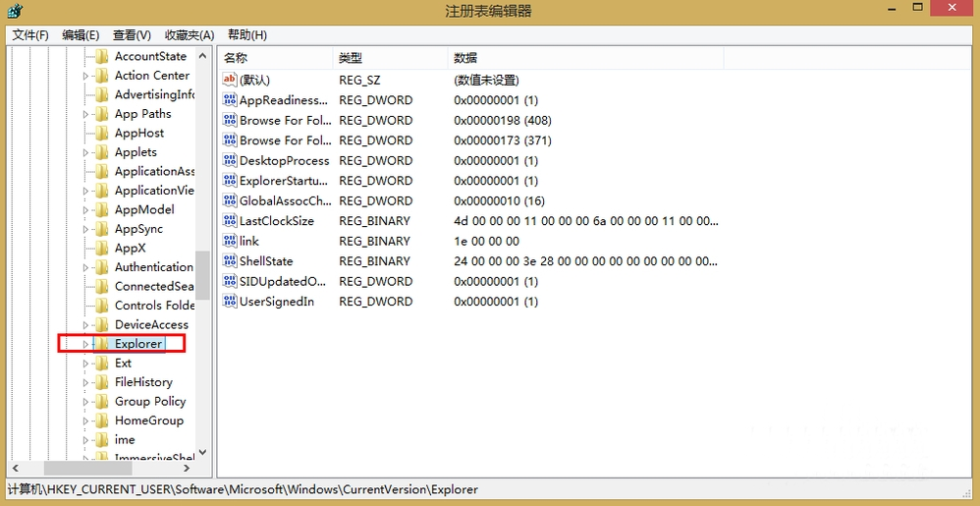Image resolution: width=980 pixels, height=506 pixels.
Task: Expand the Explorer registry key
Action: (x=85, y=344)
